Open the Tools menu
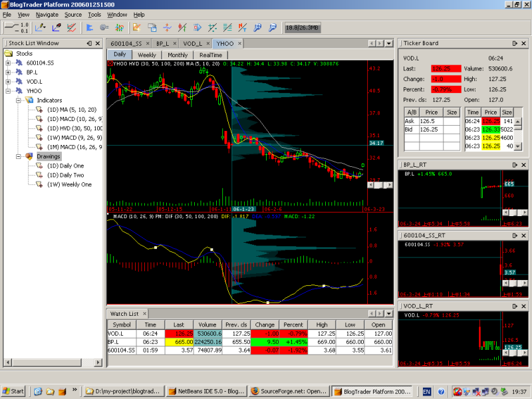This screenshot has width=532, height=399. pyautogui.click(x=94, y=15)
